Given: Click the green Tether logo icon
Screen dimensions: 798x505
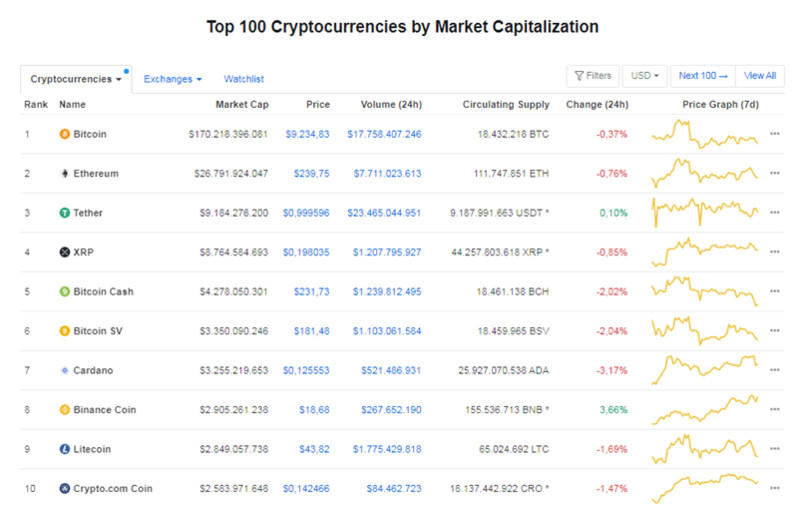Looking at the screenshot, I should tap(65, 213).
